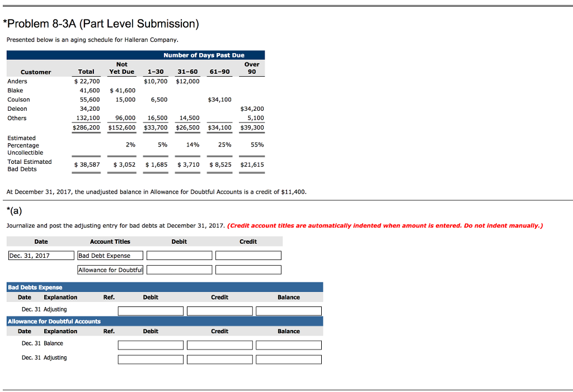This screenshot has height=392, width=573.
Task: Select the Bad Debt Expense account title field
Action: pos(110,256)
